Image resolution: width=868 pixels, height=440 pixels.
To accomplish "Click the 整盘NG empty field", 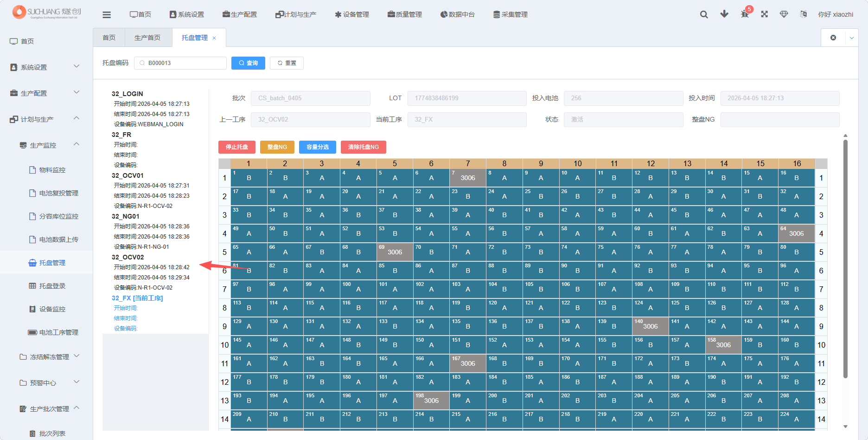I will [x=780, y=120].
